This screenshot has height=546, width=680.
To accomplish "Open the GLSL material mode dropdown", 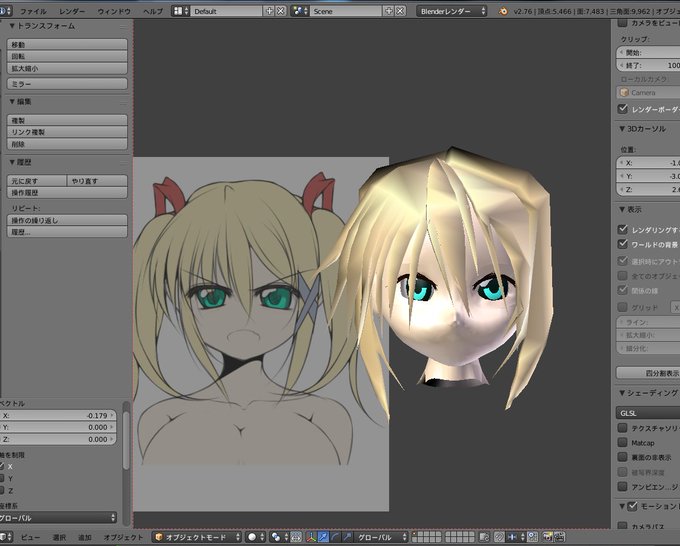I will tap(648, 413).
